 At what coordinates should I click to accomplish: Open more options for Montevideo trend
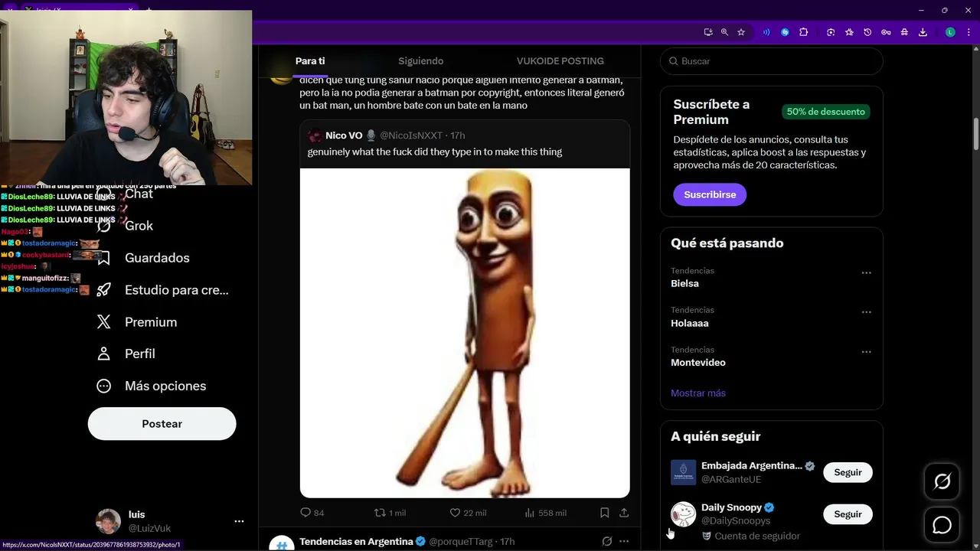point(866,352)
